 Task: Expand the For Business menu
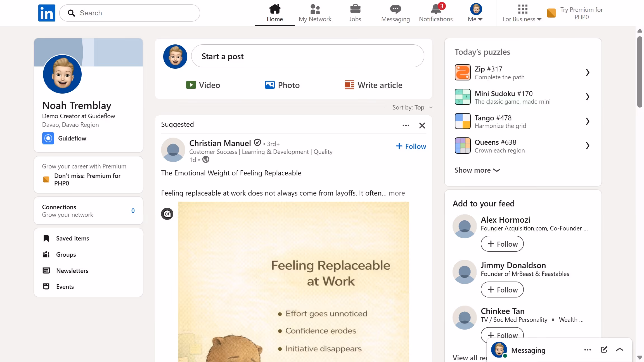[x=522, y=13]
